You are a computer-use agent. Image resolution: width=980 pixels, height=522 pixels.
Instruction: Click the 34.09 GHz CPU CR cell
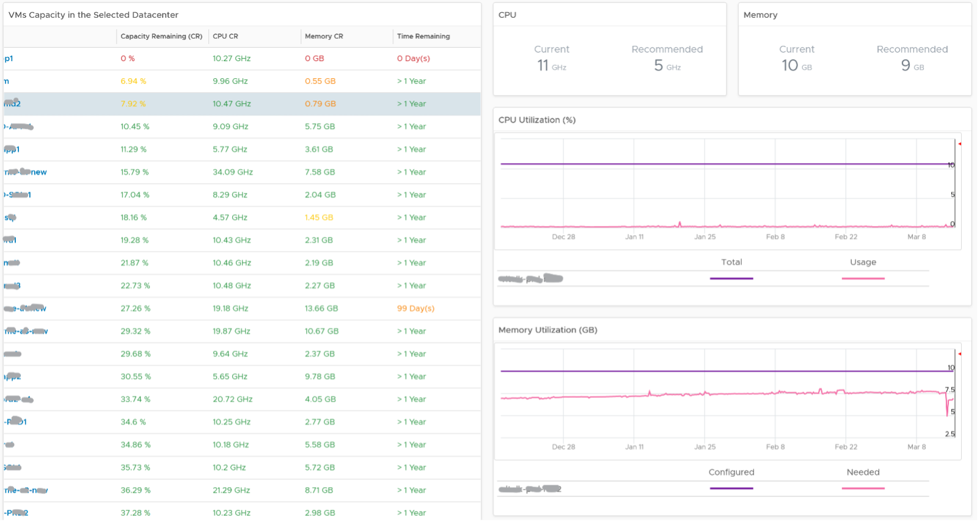tap(233, 173)
